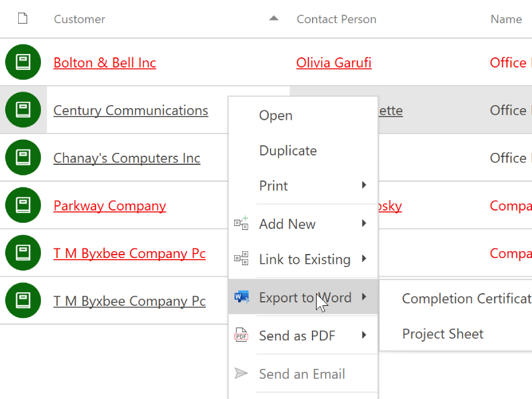
Task: Open the Olivia Garufi contact link
Action: tap(334, 63)
